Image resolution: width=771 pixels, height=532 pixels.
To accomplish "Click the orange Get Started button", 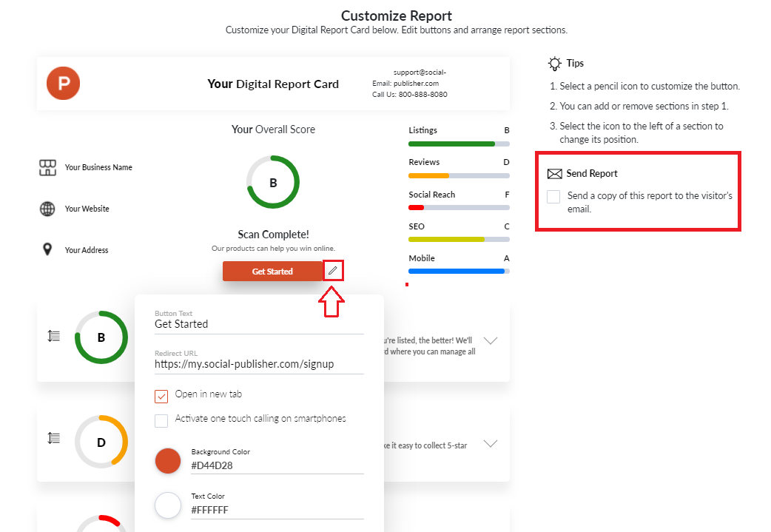I will [272, 272].
